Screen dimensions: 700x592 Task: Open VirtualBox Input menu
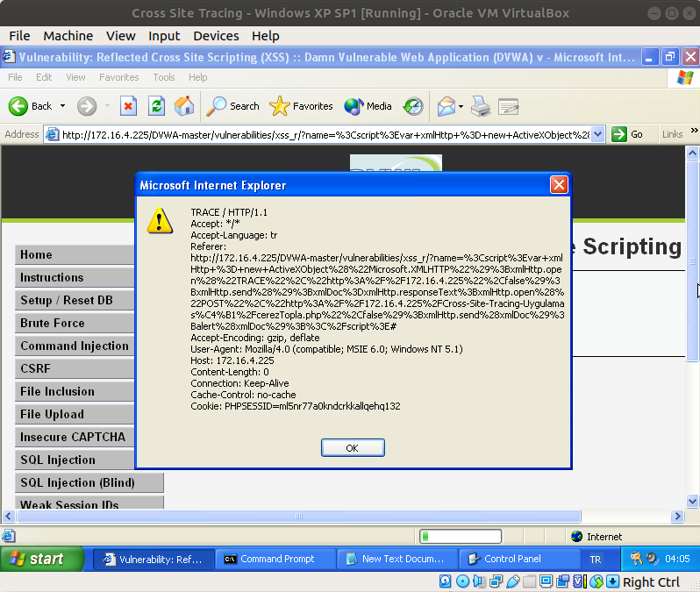[x=164, y=36]
